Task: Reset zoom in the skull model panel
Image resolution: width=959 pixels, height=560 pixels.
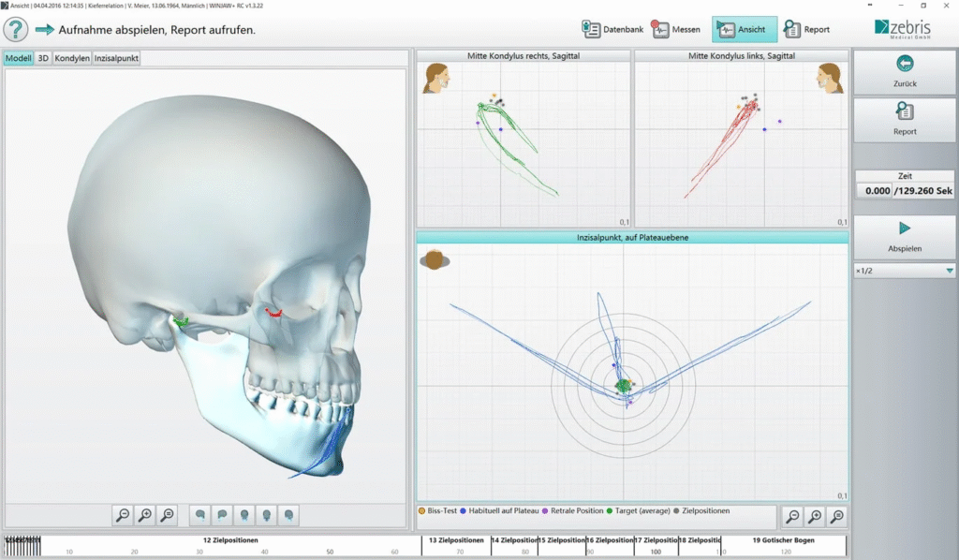Action: click(x=168, y=514)
